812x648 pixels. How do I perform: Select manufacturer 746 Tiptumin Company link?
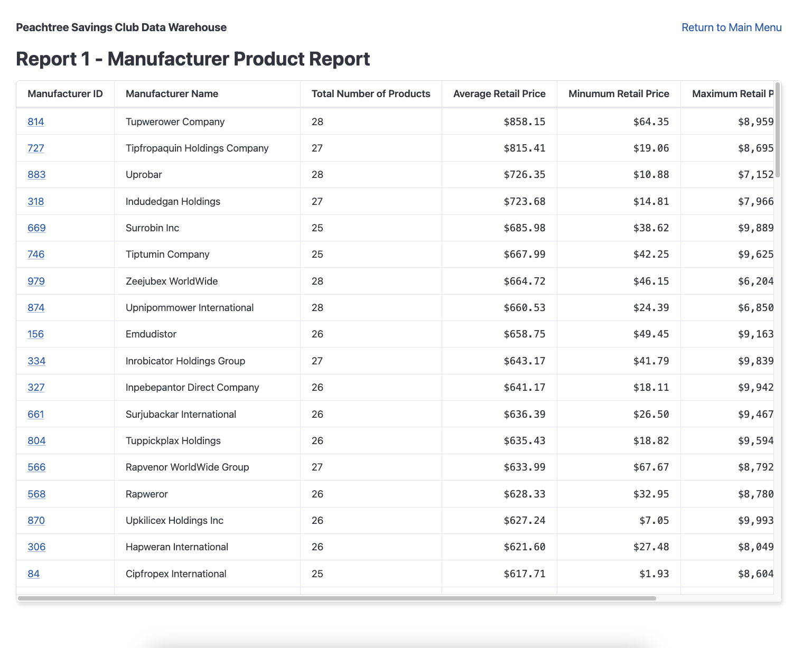point(35,254)
